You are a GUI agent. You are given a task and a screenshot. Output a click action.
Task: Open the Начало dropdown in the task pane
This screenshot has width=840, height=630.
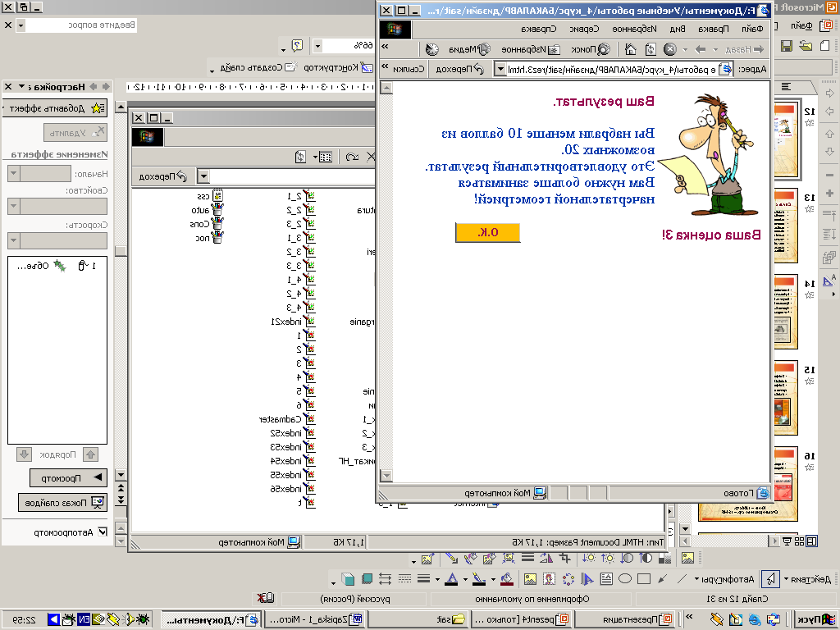click(14, 174)
